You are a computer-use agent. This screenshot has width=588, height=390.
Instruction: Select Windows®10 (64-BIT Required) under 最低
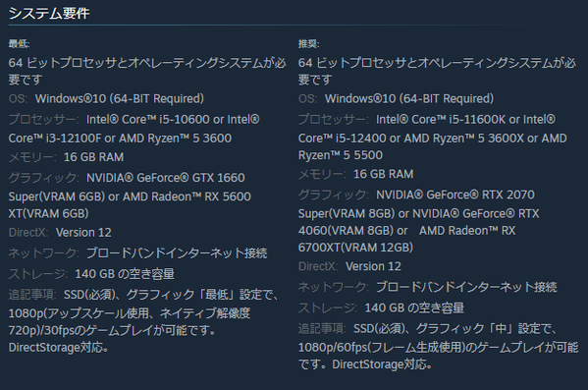(120, 98)
